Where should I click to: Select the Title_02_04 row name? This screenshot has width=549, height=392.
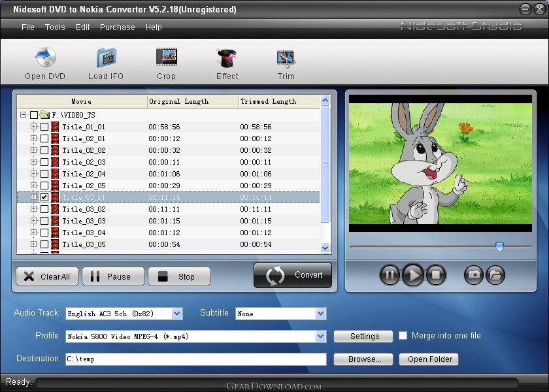(x=84, y=174)
